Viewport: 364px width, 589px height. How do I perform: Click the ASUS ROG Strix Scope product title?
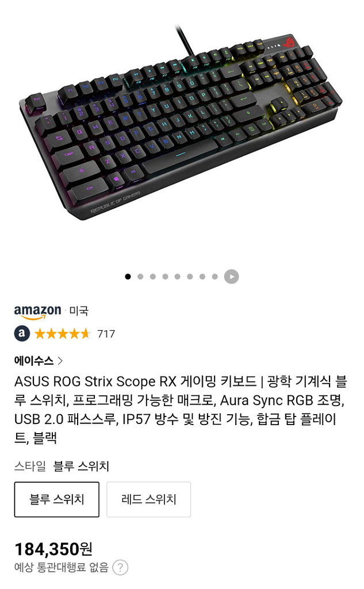[x=181, y=410]
